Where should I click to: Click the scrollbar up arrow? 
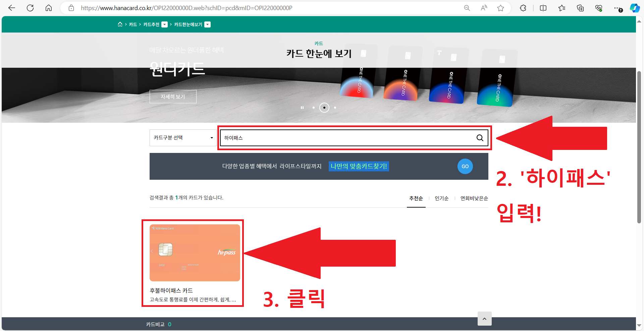pos(639,21)
